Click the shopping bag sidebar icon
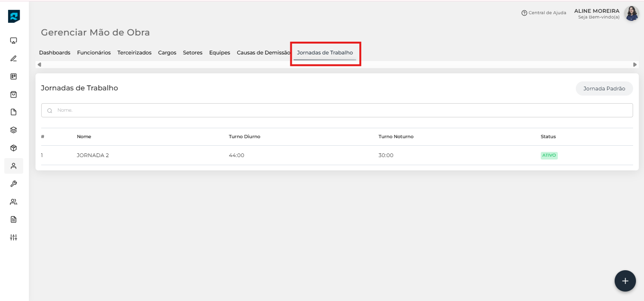Viewport: 644px width, 301px height. (14, 94)
